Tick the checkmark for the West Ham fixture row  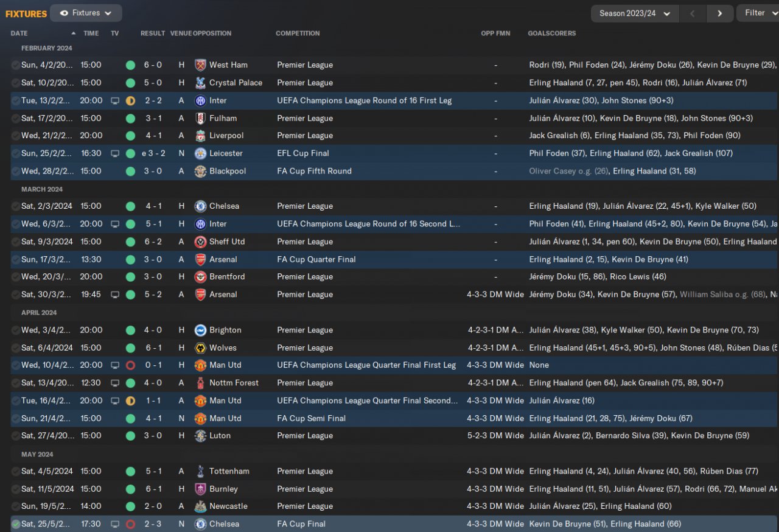point(15,65)
